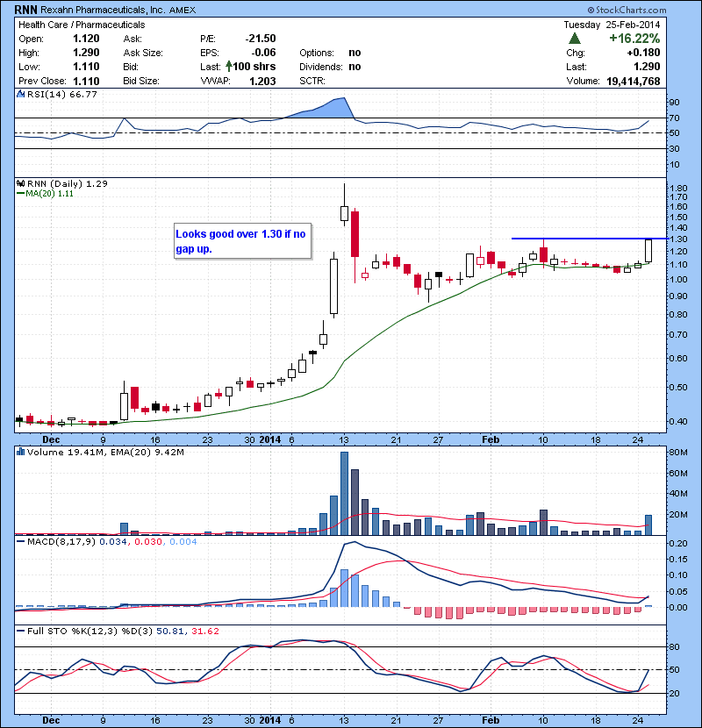Click the RSI panel chart icon
The height and width of the screenshot is (728, 702).
(20, 94)
